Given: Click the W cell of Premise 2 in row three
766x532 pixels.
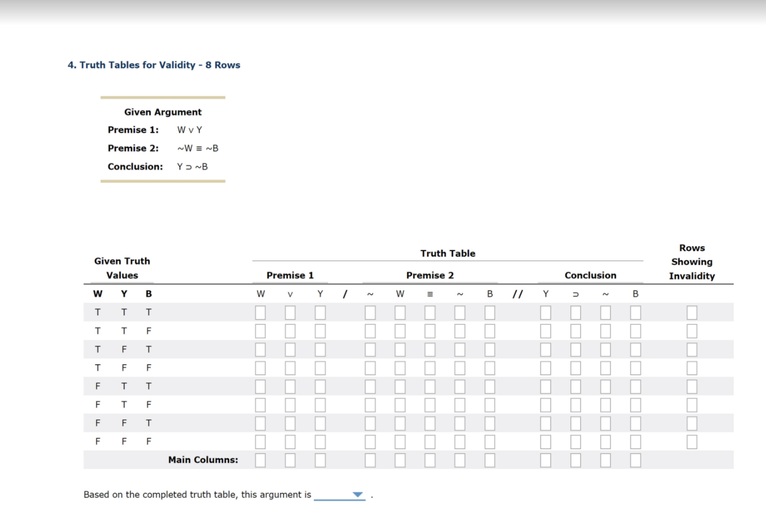Looking at the screenshot, I should pyautogui.click(x=399, y=350).
